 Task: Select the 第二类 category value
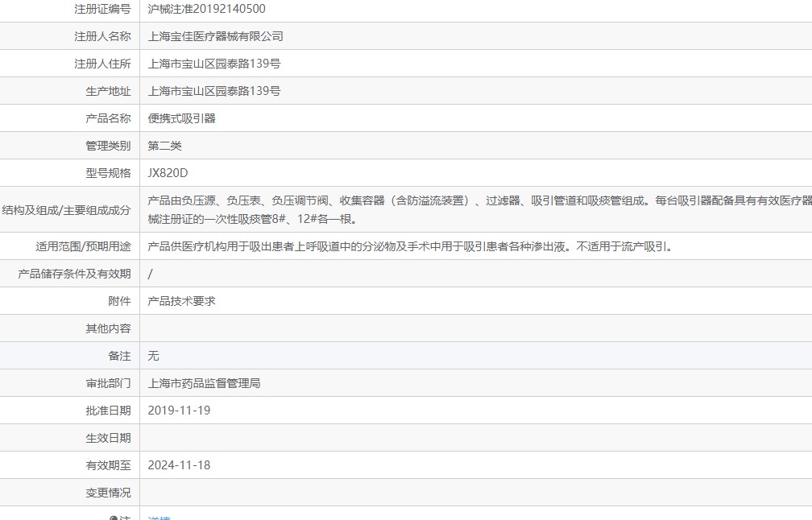pyautogui.click(x=164, y=146)
